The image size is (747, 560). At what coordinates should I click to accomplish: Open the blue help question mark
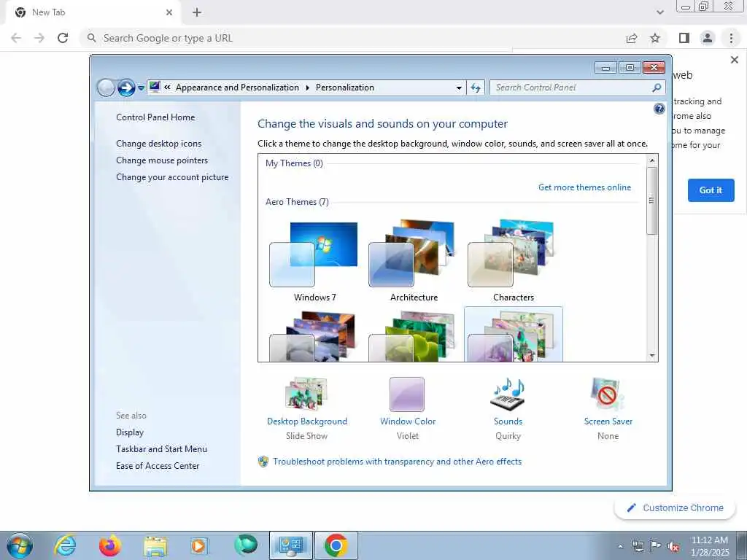click(659, 109)
